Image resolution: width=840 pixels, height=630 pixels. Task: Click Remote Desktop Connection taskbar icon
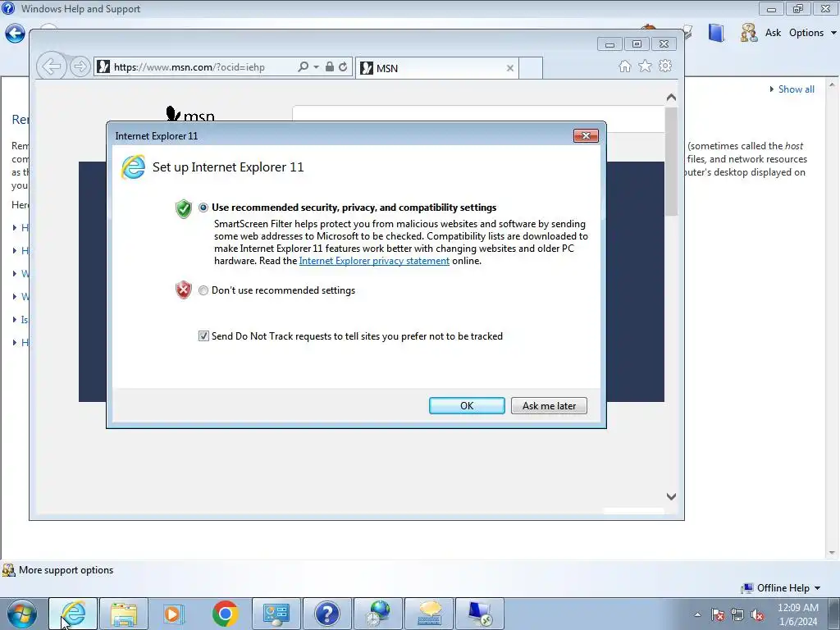pyautogui.click(x=479, y=614)
